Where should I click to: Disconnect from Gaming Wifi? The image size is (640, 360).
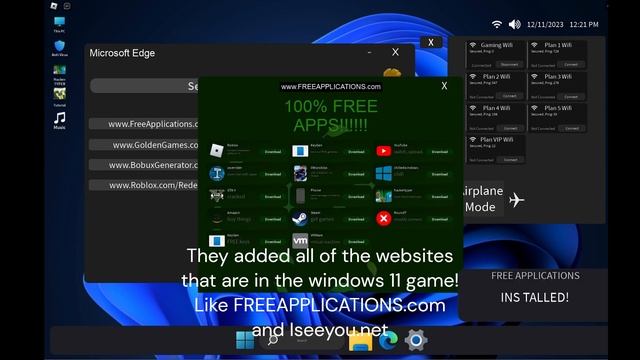(x=509, y=64)
